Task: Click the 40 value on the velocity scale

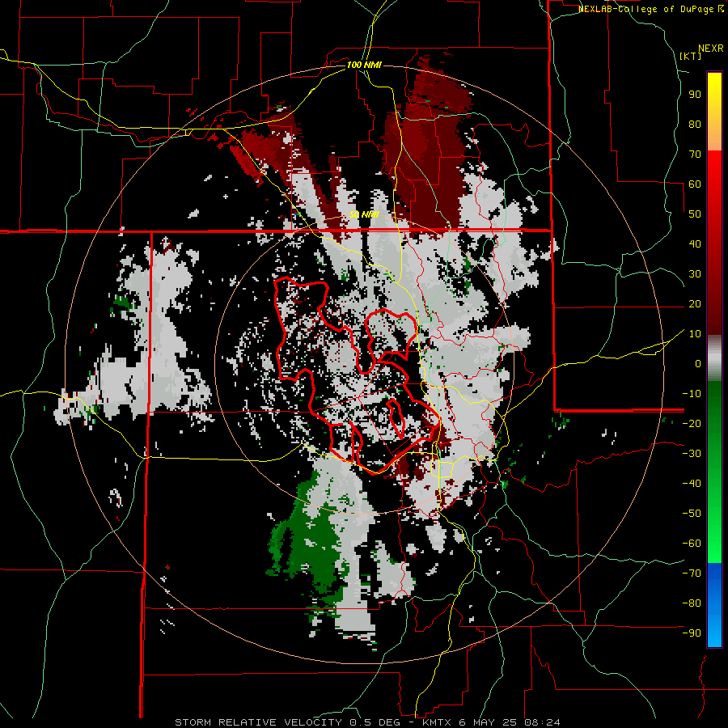Action: pyautogui.click(x=695, y=244)
